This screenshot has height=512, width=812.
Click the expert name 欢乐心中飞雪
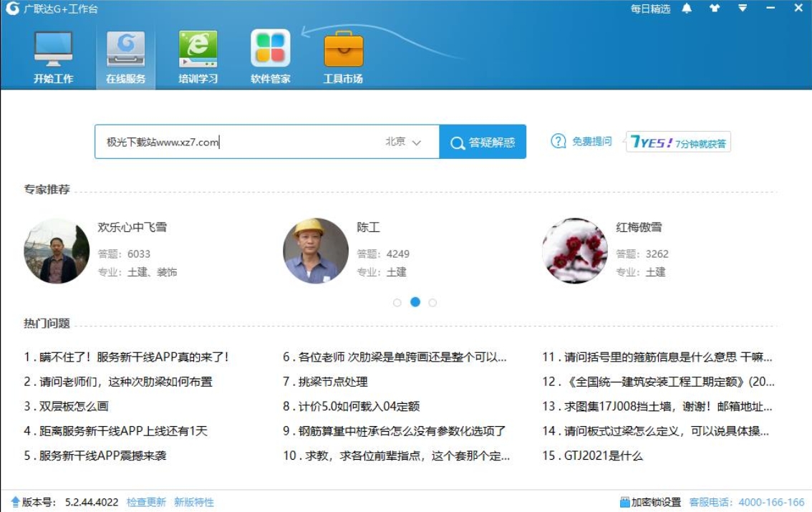pos(132,227)
